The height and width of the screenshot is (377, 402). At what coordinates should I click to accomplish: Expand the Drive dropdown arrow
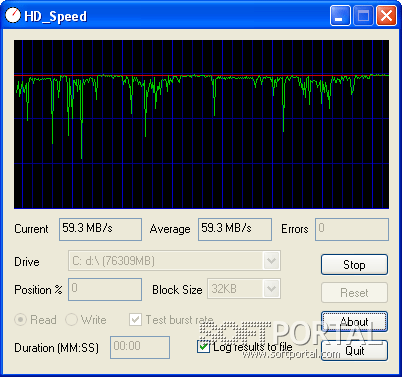[272, 261]
